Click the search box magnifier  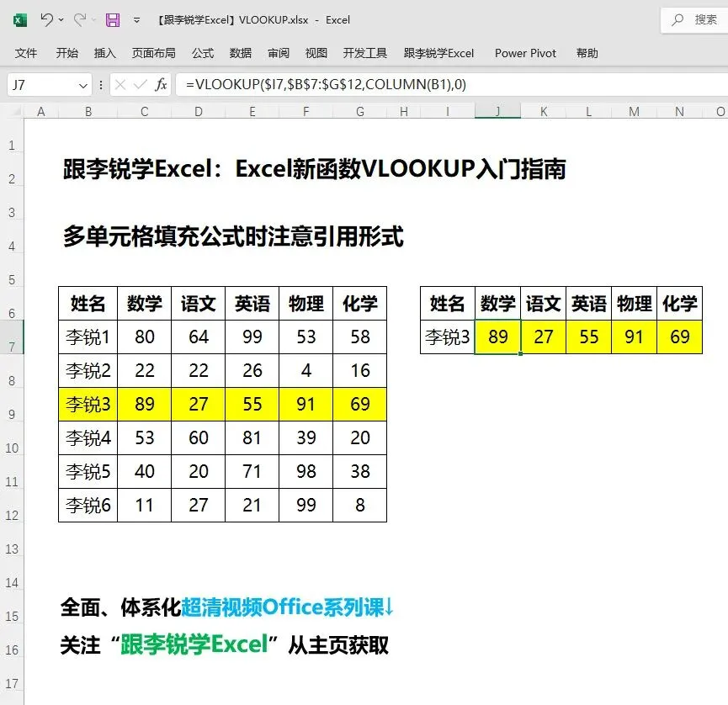(x=678, y=20)
